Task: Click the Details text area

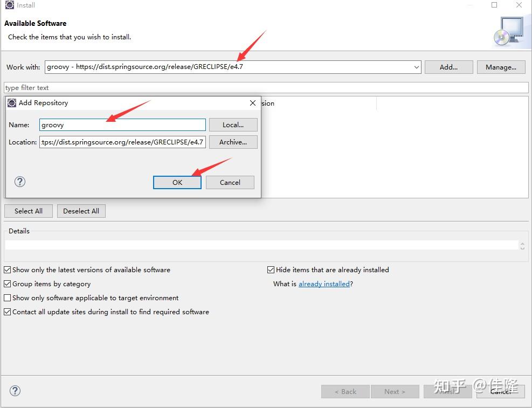Action: point(261,245)
